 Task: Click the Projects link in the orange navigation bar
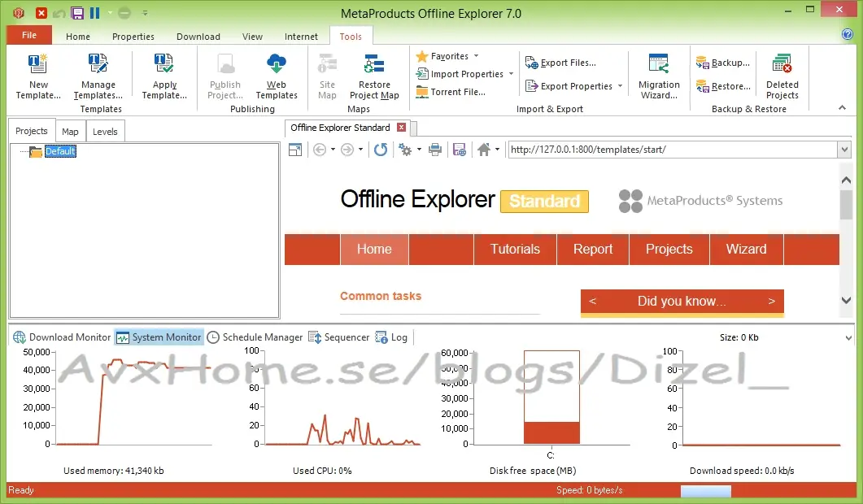[x=669, y=250]
